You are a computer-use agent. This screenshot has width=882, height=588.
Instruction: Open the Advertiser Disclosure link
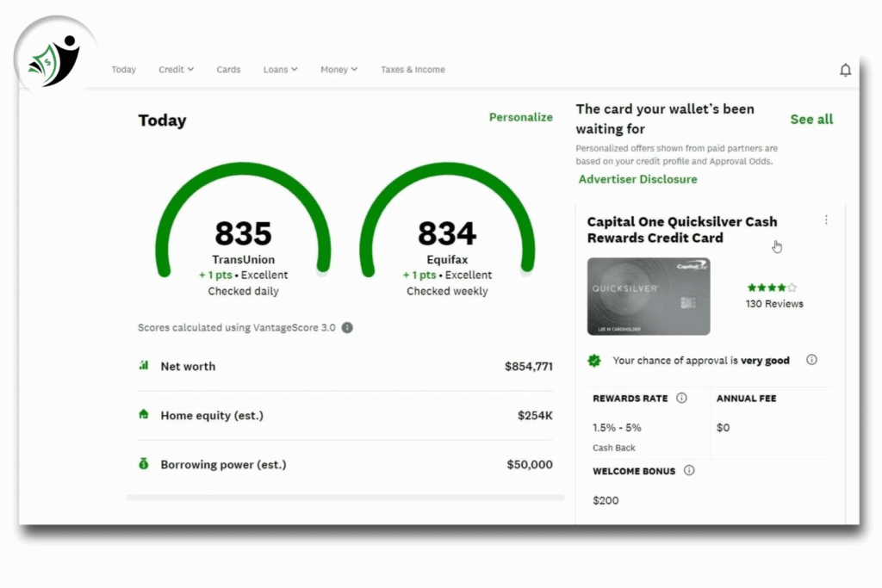tap(638, 179)
